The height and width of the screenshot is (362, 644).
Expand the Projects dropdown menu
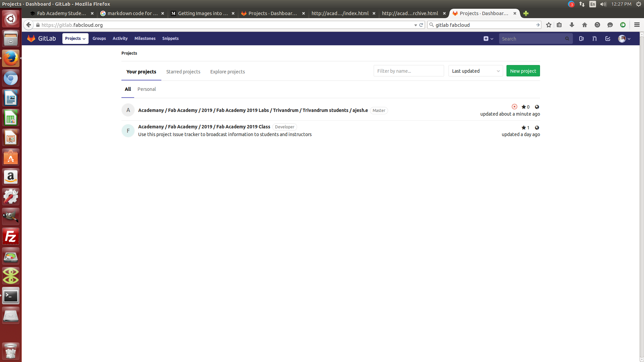(x=74, y=39)
